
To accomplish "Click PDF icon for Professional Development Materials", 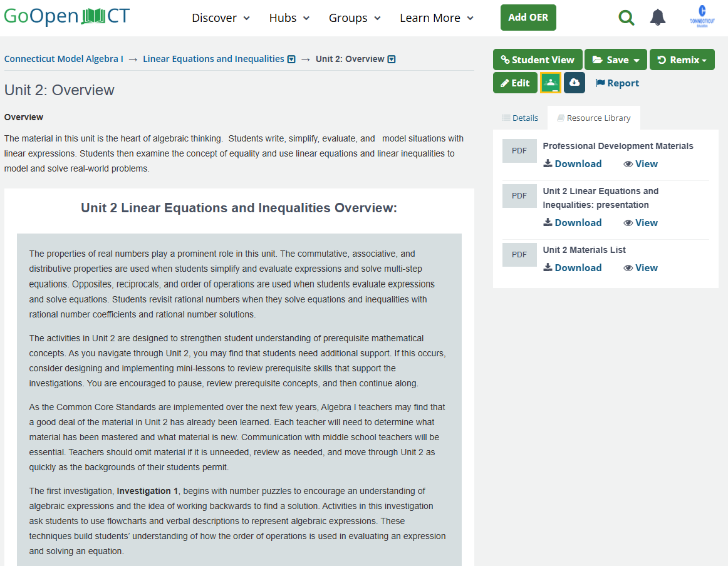I will [x=519, y=151].
